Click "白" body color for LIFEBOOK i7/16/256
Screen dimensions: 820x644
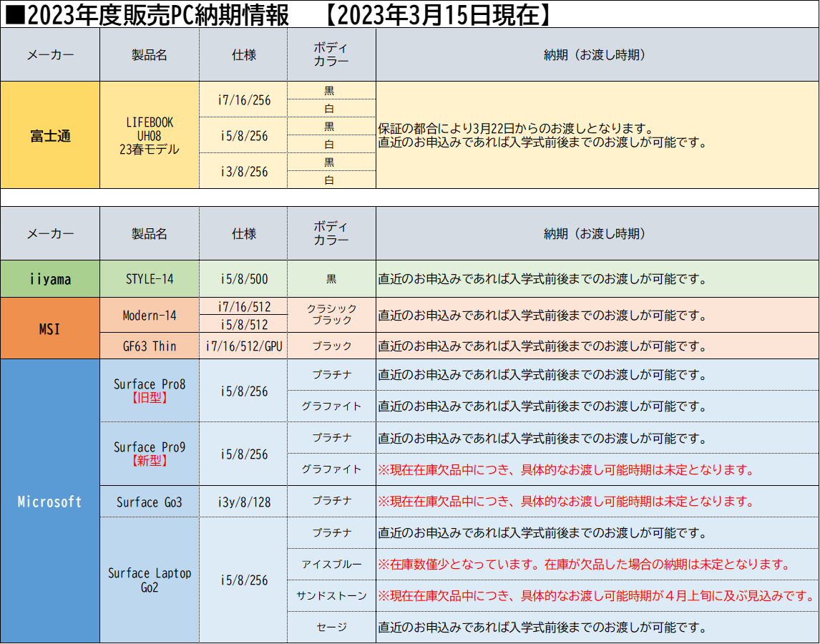(x=331, y=108)
